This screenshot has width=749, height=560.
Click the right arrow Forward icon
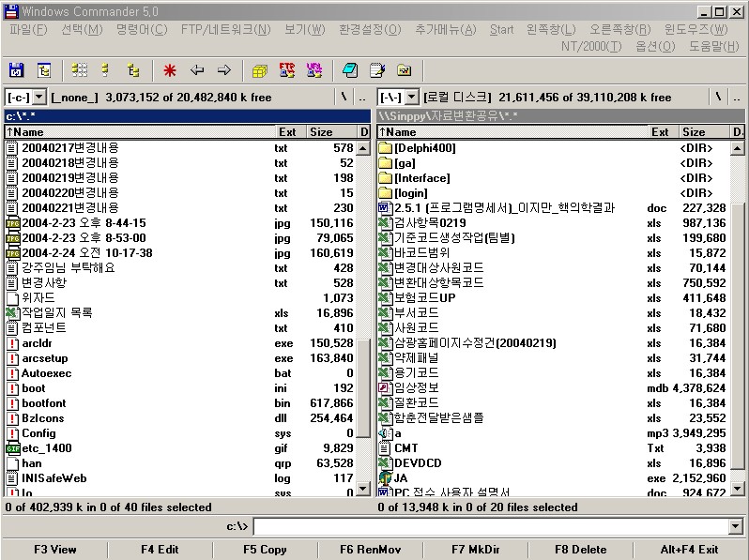223,70
